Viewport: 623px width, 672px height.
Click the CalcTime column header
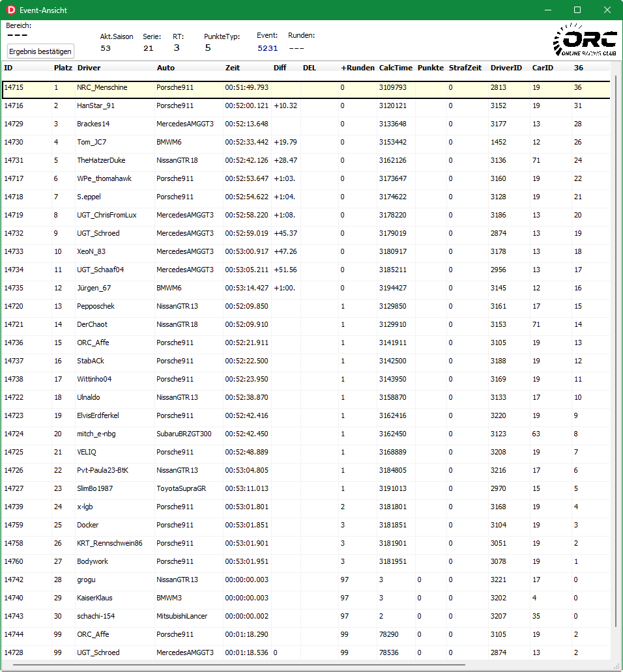396,68
